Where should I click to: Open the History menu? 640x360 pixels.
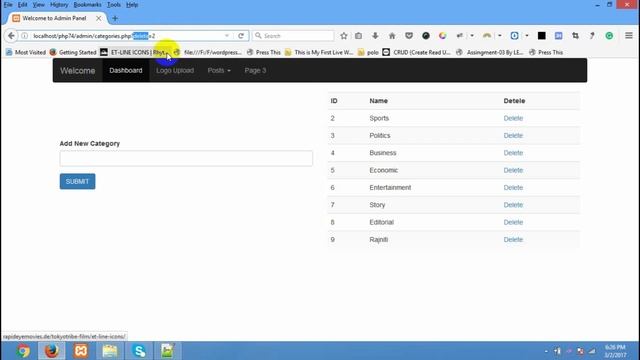[x=59, y=5]
